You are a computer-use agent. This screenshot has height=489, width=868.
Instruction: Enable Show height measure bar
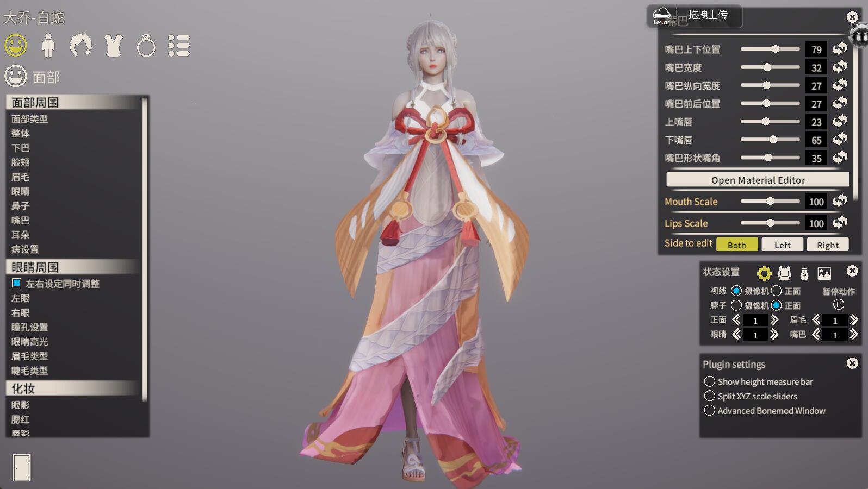tap(710, 381)
